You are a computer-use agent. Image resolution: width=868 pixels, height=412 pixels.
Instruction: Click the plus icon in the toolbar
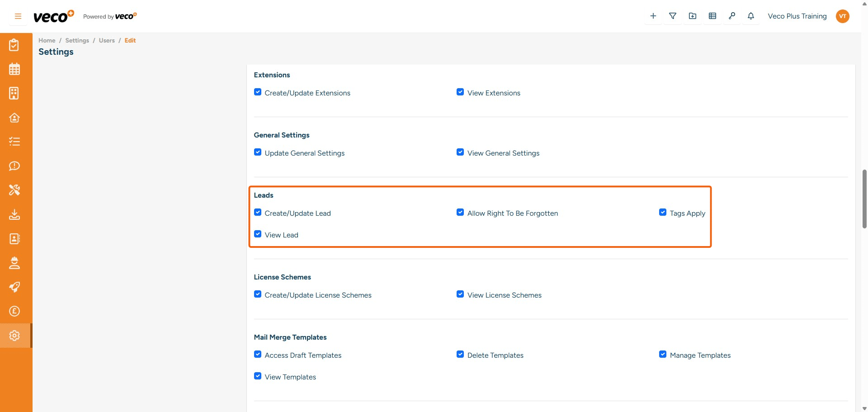click(653, 16)
